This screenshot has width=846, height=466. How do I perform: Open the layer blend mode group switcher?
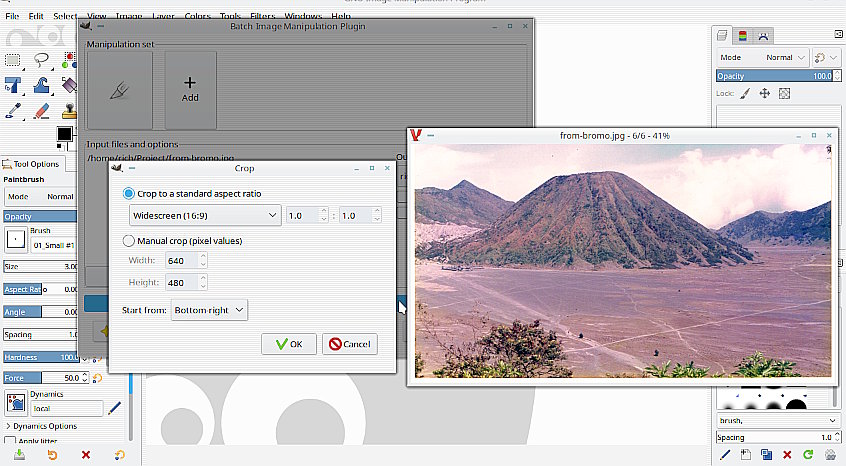pos(825,57)
